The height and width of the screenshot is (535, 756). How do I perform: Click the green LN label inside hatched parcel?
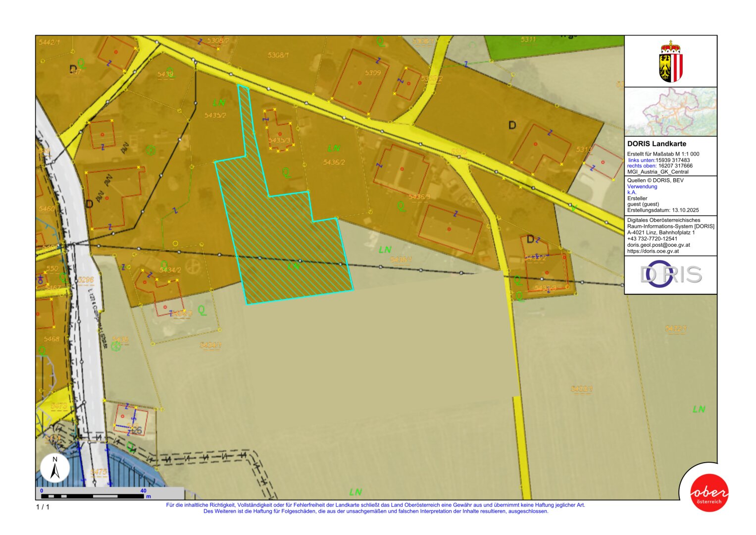294,266
